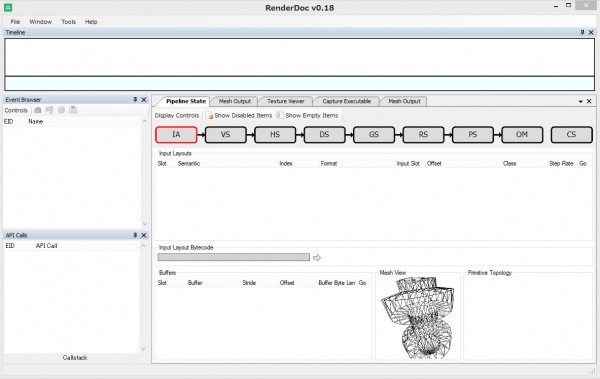This screenshot has width=600, height=379.
Task: Click the Index column header
Action: 286,163
